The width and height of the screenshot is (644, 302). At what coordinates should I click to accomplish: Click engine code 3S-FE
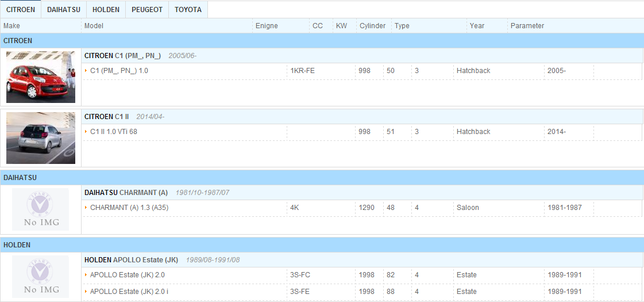[300, 291]
